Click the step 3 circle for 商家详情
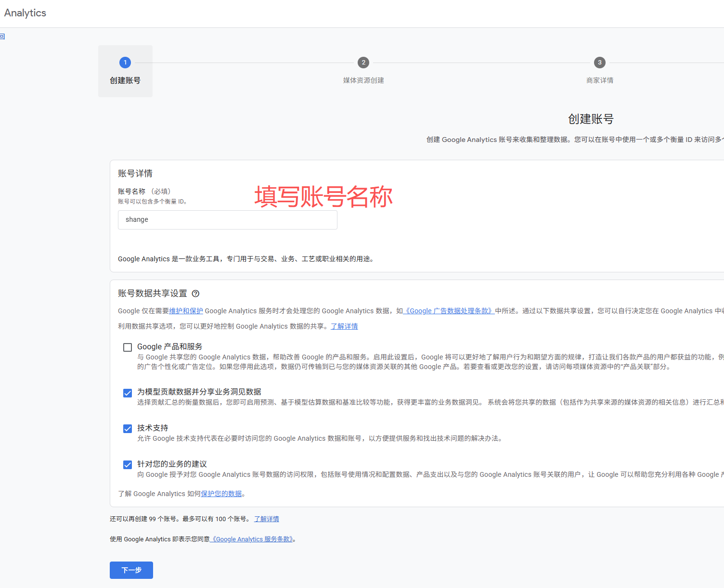The image size is (724, 588). click(599, 63)
